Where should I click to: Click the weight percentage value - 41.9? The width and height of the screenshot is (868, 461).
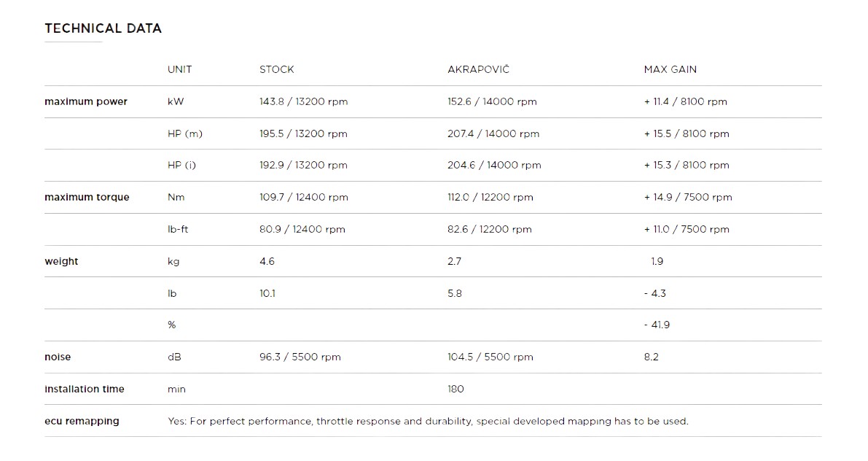(657, 325)
